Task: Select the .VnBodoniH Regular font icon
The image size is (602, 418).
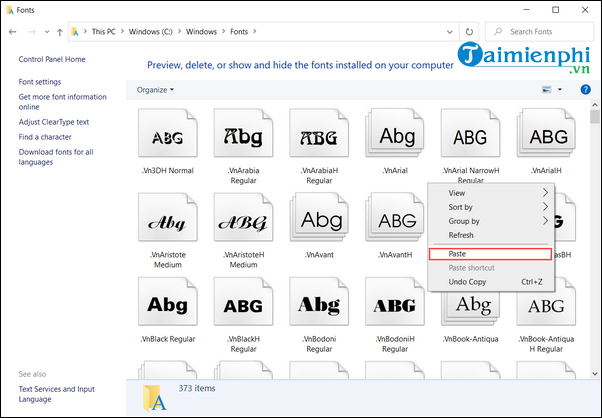Action: coord(395,302)
